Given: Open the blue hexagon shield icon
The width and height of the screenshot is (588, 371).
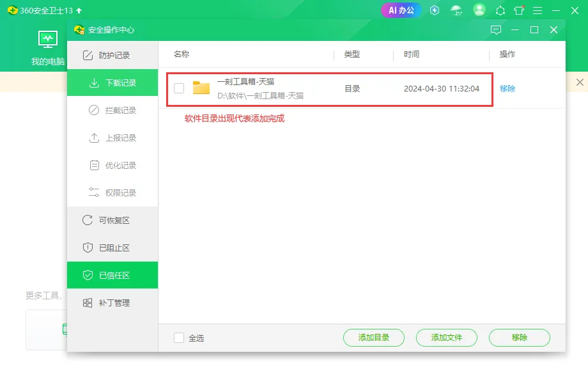Looking at the screenshot, I should 434,10.
